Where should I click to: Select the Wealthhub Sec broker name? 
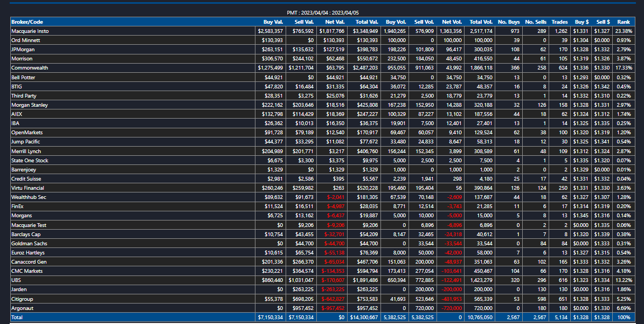coord(29,197)
